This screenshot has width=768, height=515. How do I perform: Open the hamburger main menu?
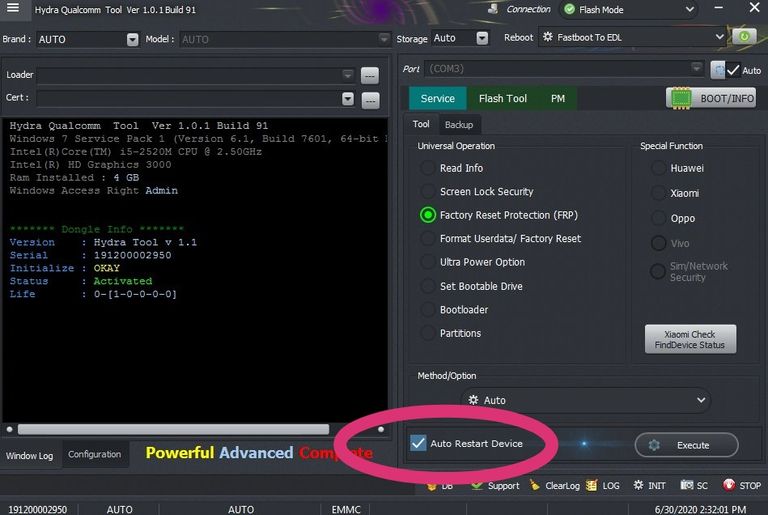point(13,8)
